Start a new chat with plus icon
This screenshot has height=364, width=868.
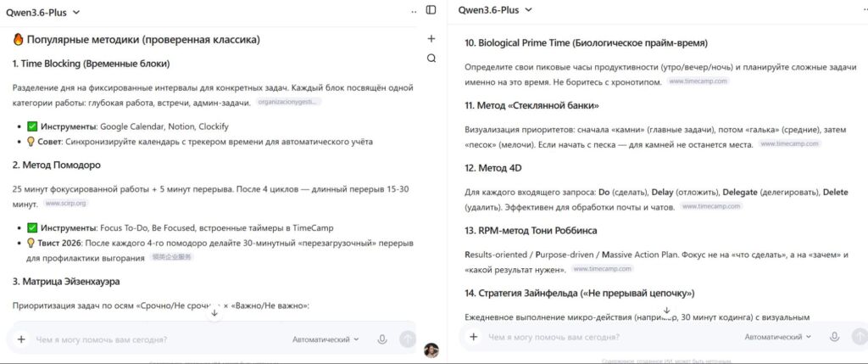tap(431, 38)
